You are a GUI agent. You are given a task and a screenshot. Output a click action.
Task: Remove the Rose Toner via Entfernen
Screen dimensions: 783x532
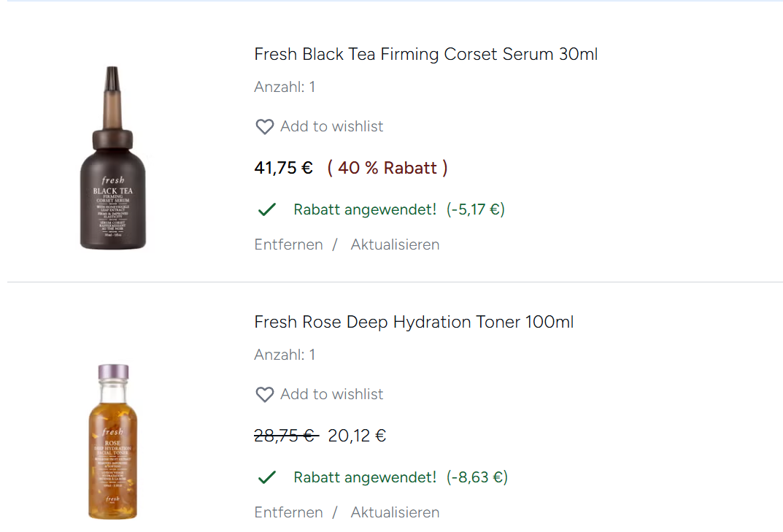click(x=288, y=512)
